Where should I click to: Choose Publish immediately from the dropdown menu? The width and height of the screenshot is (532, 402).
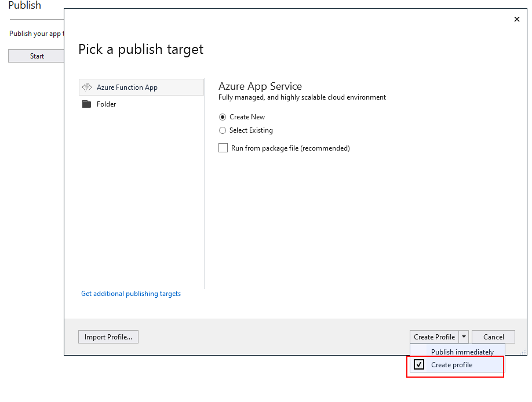462,352
